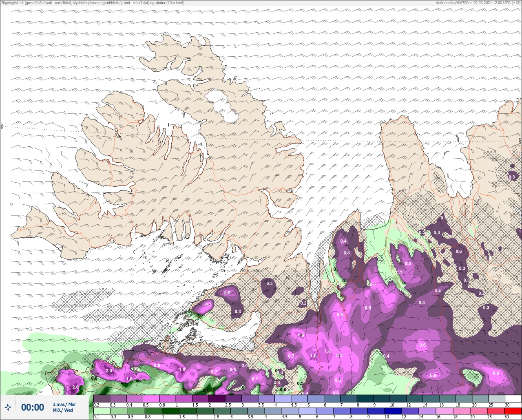Click the four-pointed star icon beside 00:00
This screenshot has width=522, height=420.
[8, 407]
